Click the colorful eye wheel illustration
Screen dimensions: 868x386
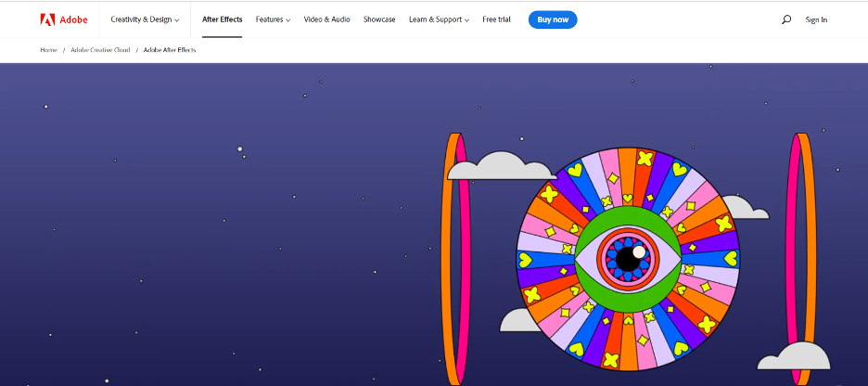[x=628, y=259]
